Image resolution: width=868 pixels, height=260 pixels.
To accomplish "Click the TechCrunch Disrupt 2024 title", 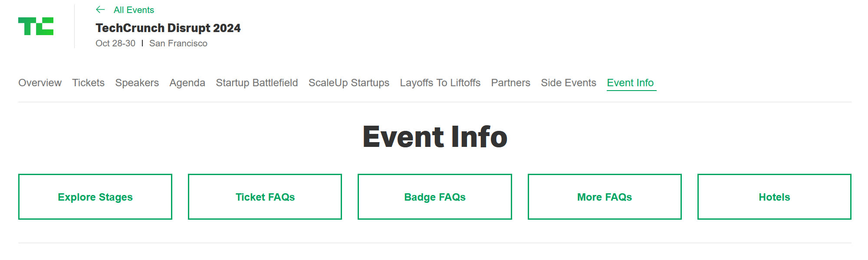I will pos(168,28).
